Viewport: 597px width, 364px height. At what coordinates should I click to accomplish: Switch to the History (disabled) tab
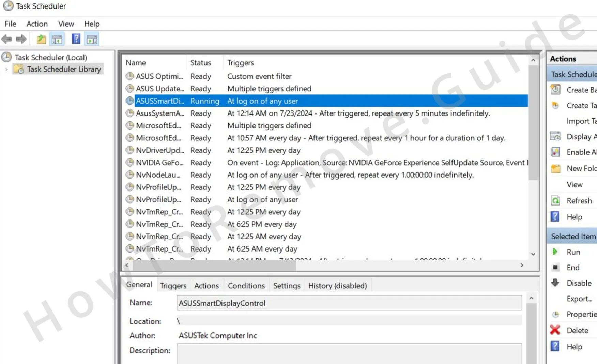(x=338, y=286)
